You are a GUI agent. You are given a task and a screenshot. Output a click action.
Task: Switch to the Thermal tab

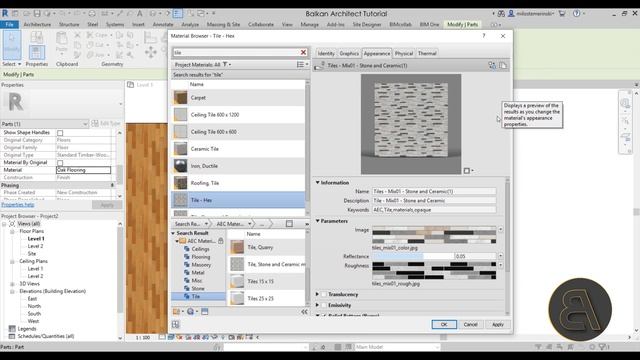427,53
